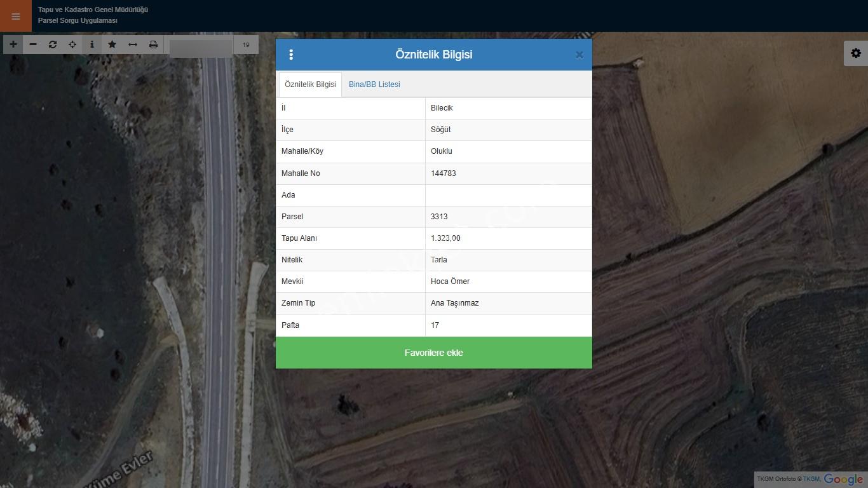Select Tapu Alanı value 1.323,00
This screenshot has height=488, width=868.
445,238
